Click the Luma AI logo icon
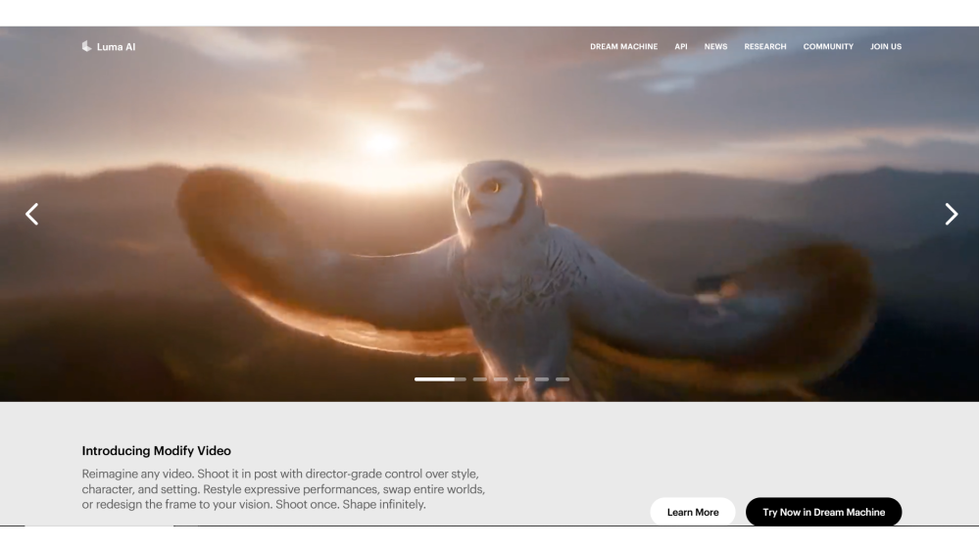 point(86,46)
